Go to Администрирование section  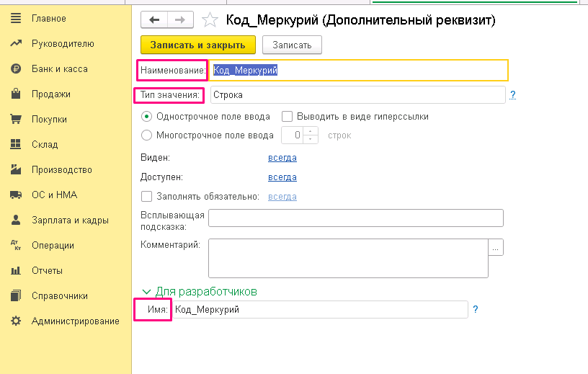pos(76,321)
